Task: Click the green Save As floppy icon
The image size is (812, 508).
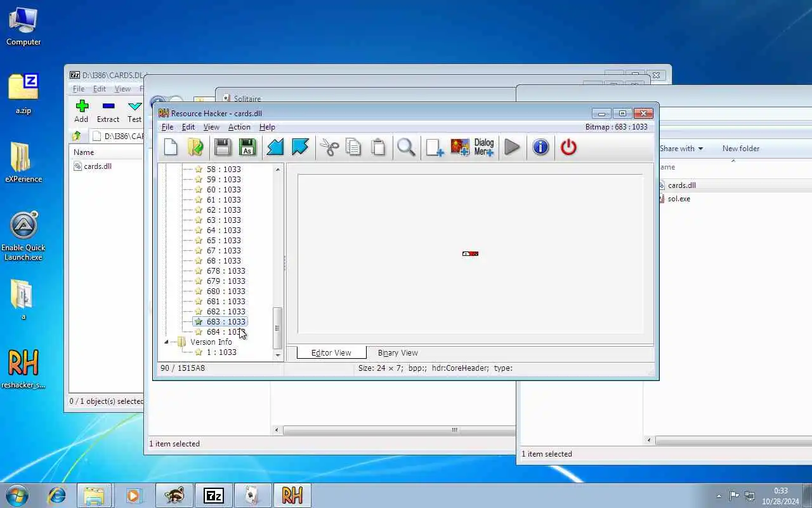Action: point(247,147)
